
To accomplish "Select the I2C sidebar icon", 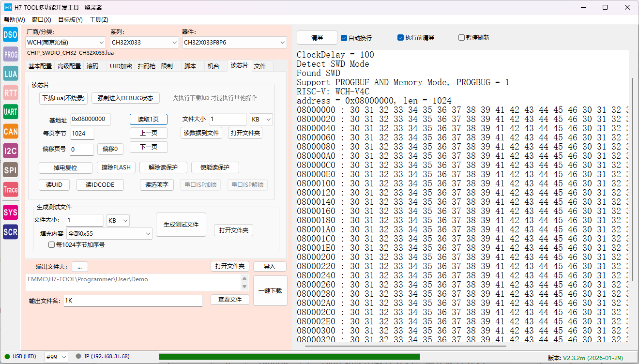I will click(x=10, y=151).
